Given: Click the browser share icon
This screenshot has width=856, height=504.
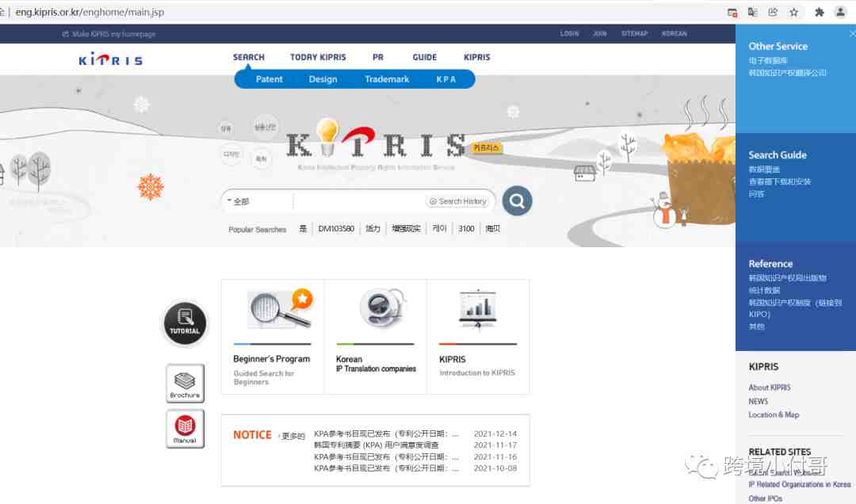Looking at the screenshot, I should click(x=773, y=12).
